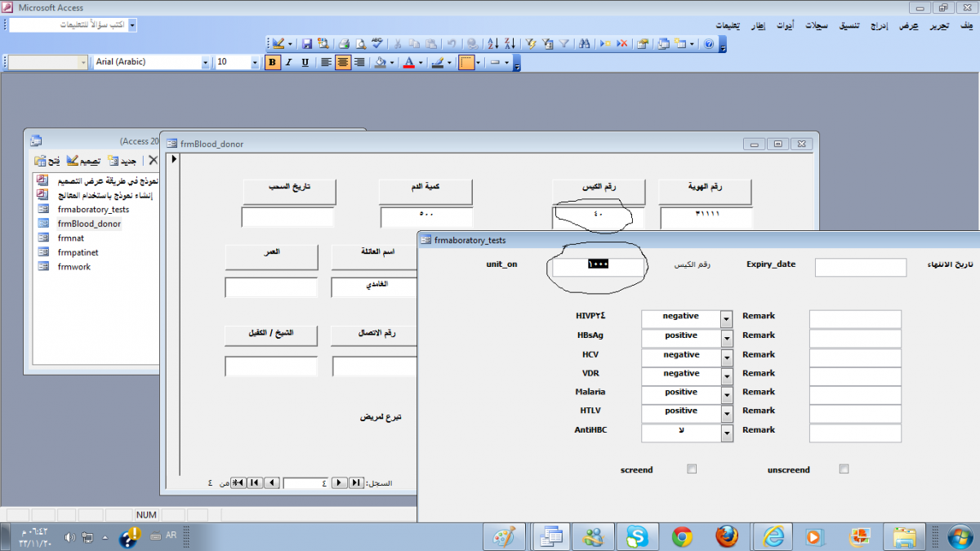Open the عرض (View) menu
980x551 pixels.
(x=909, y=26)
